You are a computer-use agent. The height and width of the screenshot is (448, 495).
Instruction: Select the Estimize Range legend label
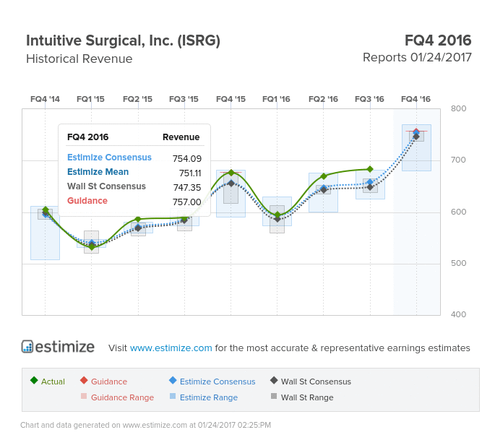(209, 397)
